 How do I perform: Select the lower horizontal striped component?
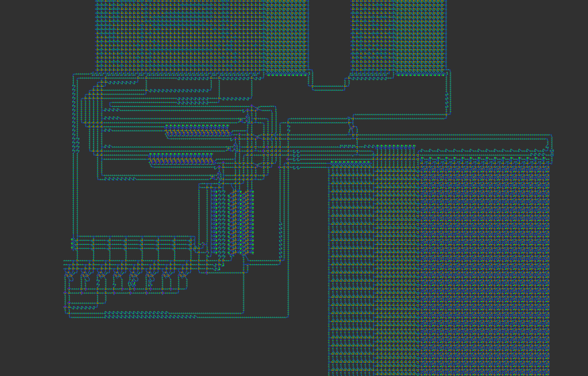coord(181,160)
